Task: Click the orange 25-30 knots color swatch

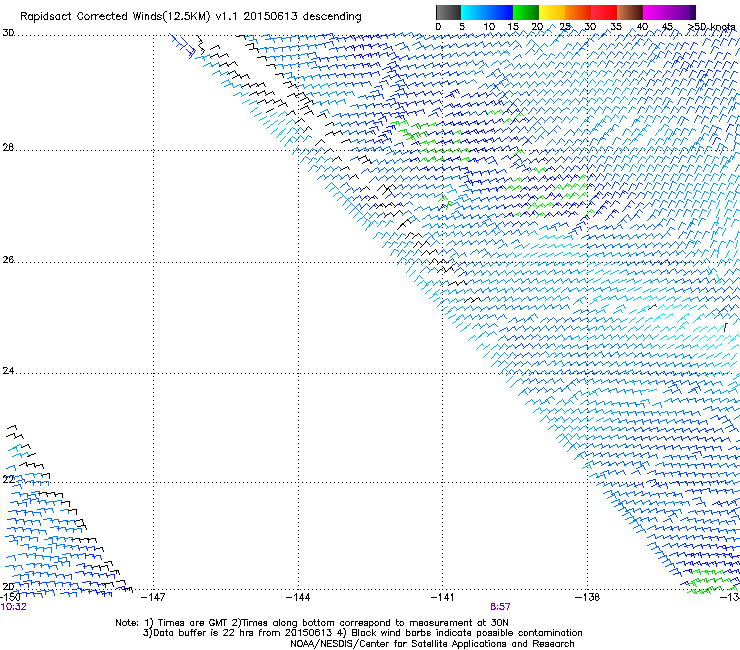Action: point(578,12)
